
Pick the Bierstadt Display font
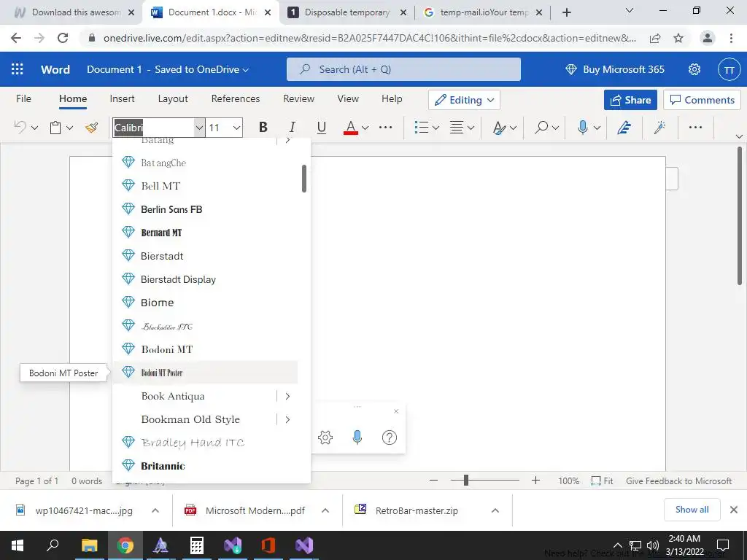[x=205, y=279]
